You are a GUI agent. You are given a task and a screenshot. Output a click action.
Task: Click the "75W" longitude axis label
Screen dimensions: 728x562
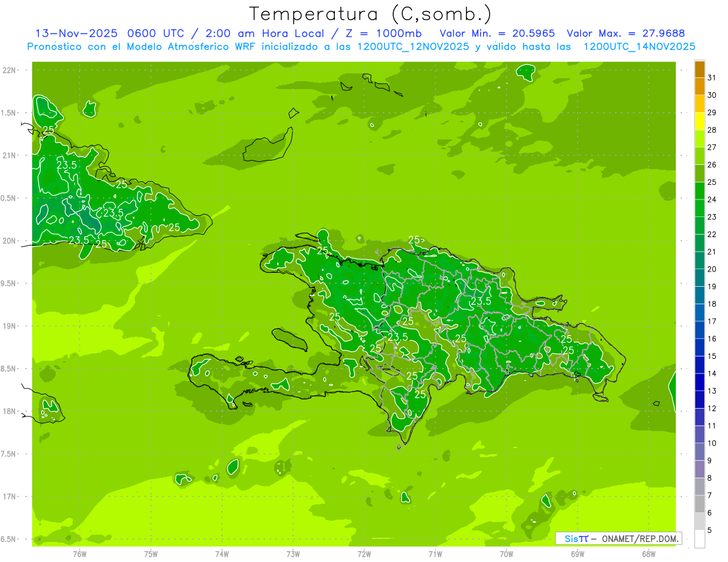[151, 554]
